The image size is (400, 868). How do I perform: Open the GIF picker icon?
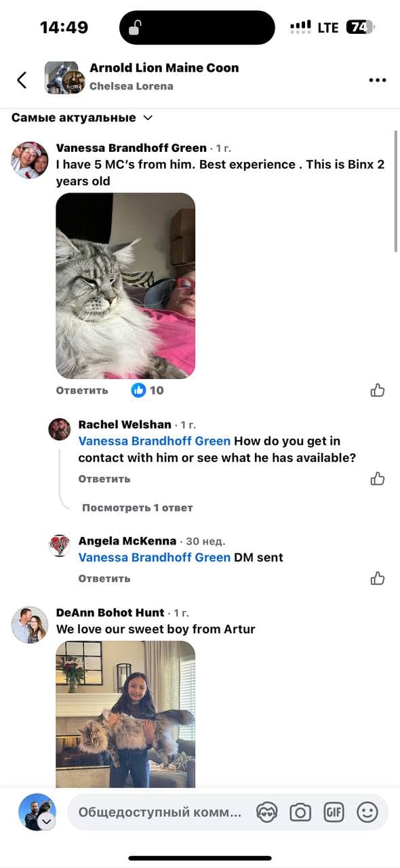334,812
